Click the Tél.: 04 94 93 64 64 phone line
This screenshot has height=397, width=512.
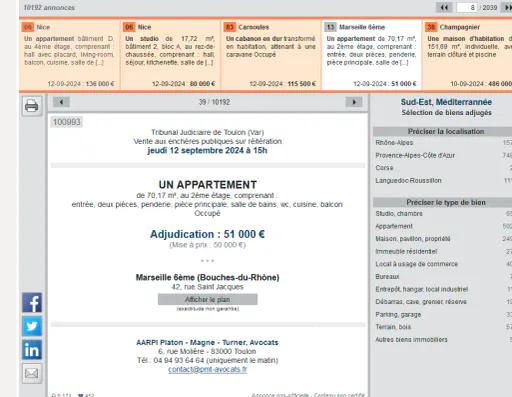207,360
